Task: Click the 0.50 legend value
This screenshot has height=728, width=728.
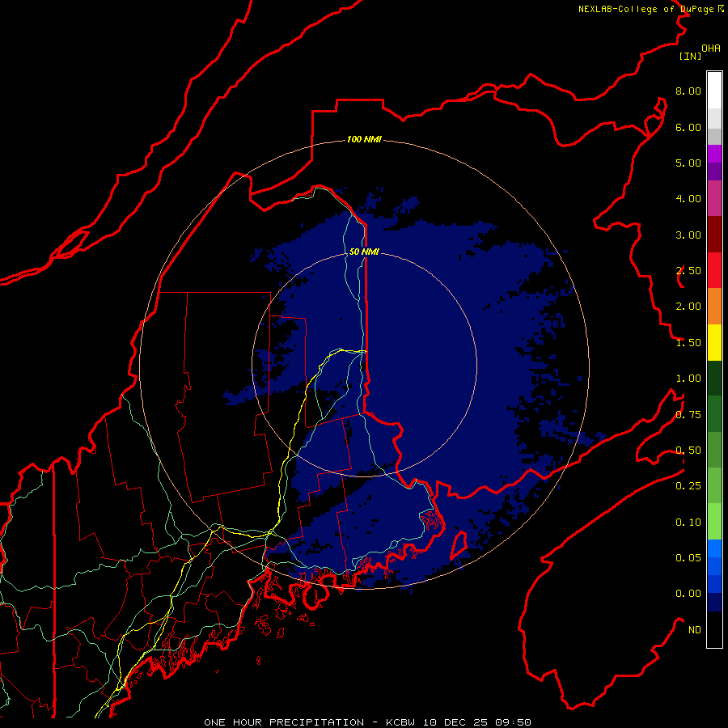Action: [688, 451]
